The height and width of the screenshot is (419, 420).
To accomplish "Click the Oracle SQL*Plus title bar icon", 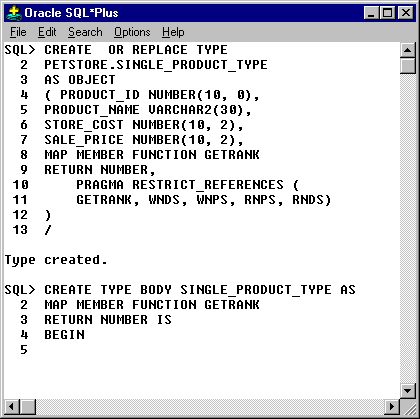I will [14, 13].
